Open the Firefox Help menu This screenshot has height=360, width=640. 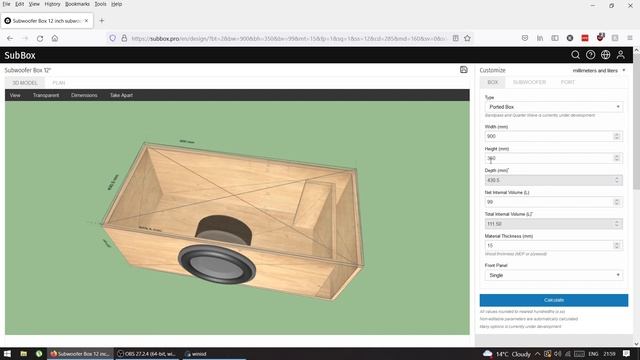pyautogui.click(x=117, y=4)
